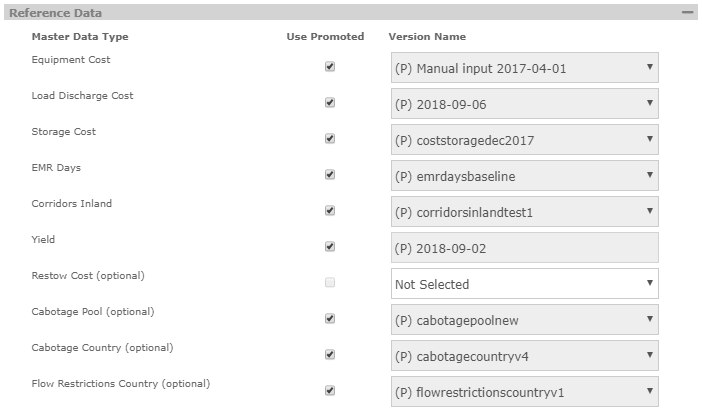Open the Equipment Cost version dropdown
702x420 pixels.
click(x=524, y=68)
